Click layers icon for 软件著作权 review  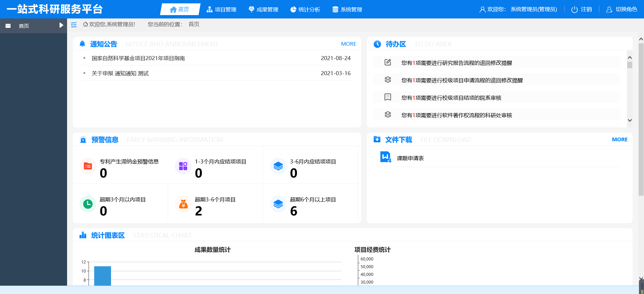tap(388, 115)
